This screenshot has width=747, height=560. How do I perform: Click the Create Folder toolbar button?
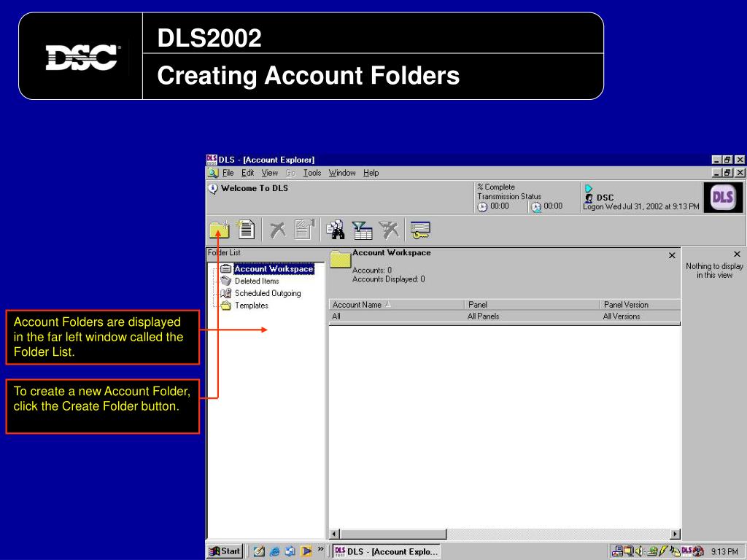click(219, 230)
